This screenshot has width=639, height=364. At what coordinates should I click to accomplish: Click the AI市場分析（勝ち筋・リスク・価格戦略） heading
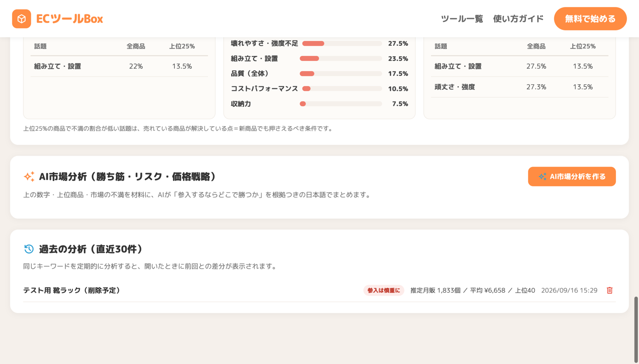[x=128, y=177]
